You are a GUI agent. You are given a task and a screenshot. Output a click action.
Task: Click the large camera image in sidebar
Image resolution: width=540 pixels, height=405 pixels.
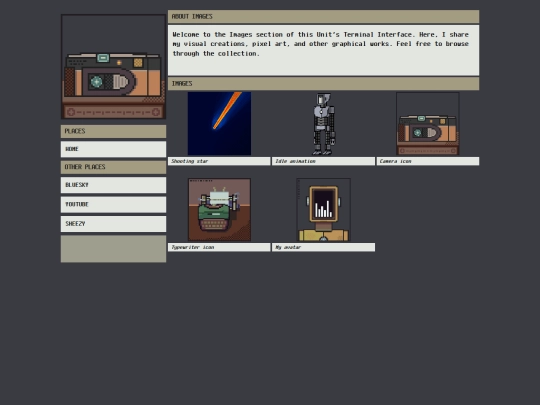point(113,66)
